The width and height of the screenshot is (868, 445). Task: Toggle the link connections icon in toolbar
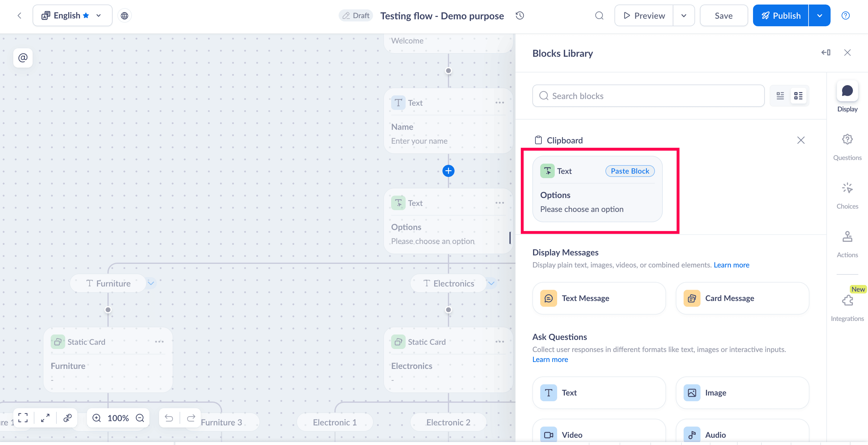[67, 418]
